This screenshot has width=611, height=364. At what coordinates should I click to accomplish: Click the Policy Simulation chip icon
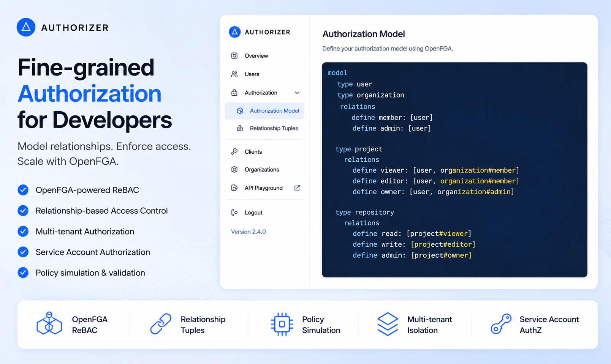tap(282, 324)
